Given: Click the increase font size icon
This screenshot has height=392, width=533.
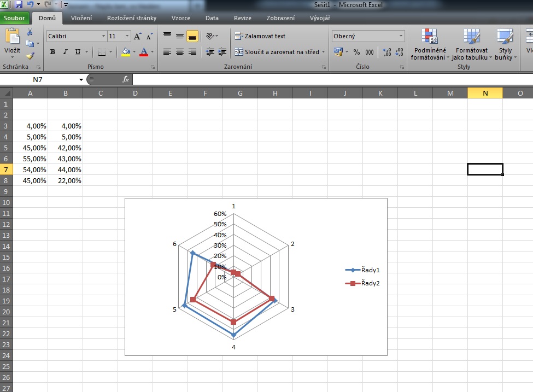Looking at the screenshot, I should coord(137,37).
